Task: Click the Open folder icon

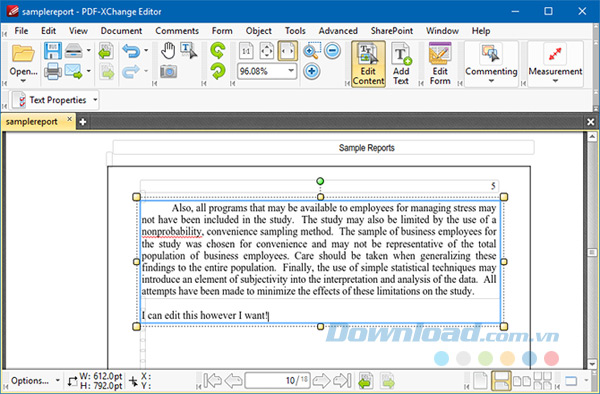Action: point(23,53)
